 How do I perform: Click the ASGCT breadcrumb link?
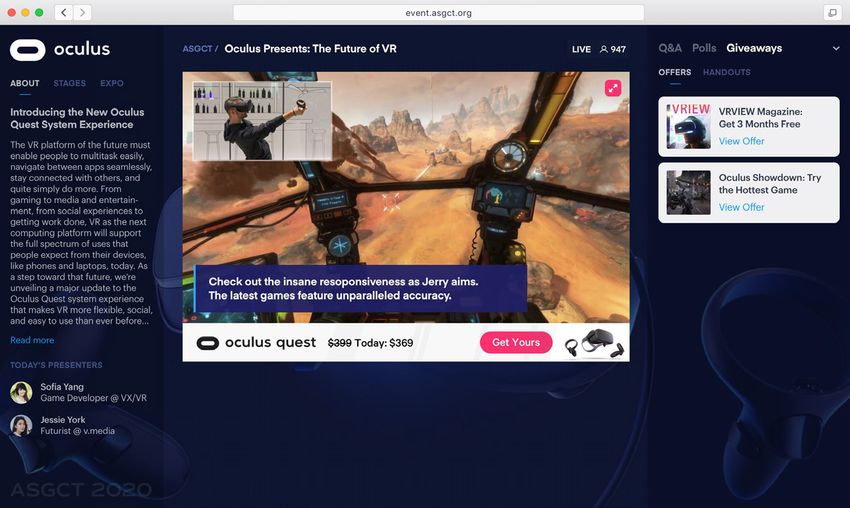coord(197,49)
